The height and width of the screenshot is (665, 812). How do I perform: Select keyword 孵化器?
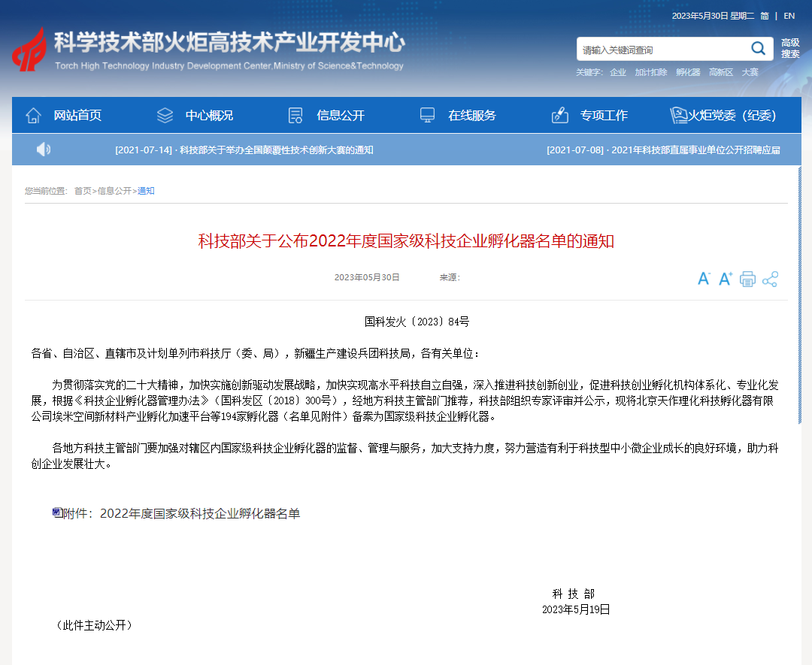click(688, 72)
